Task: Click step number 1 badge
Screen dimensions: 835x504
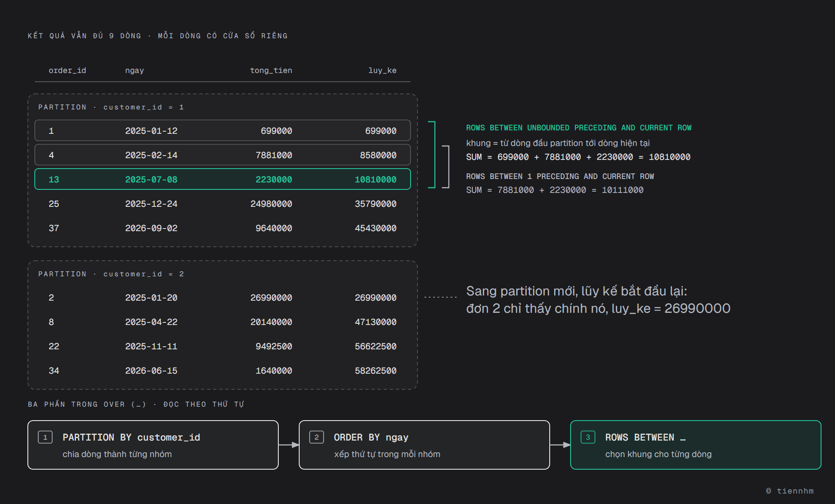Action: [45, 437]
